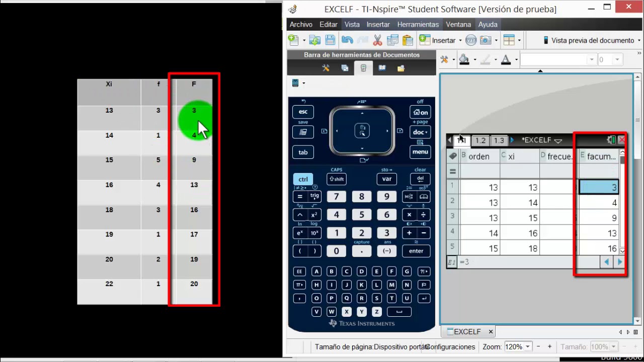Click the menu key on the calculator
This screenshot has height=362, width=644.
(x=420, y=152)
